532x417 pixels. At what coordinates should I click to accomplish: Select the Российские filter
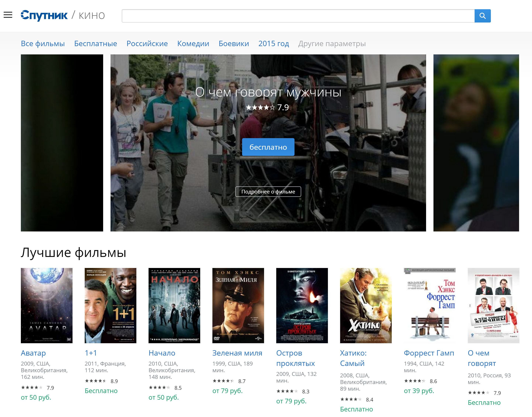147,44
